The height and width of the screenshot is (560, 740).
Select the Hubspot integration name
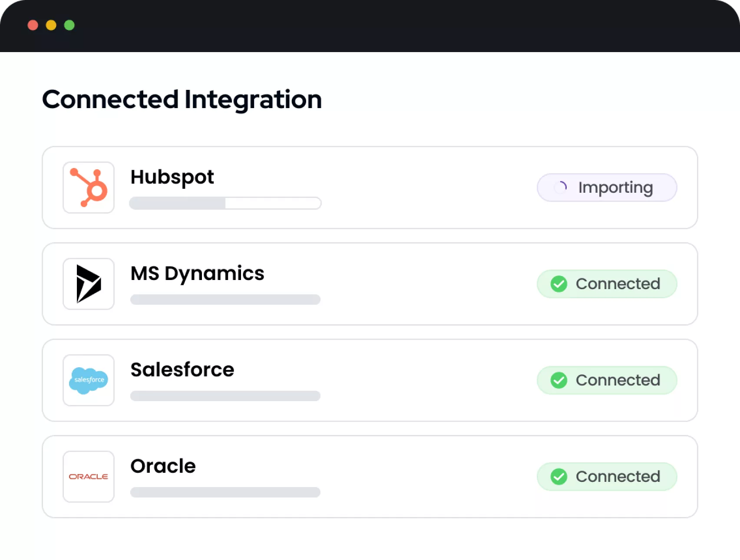click(x=172, y=177)
